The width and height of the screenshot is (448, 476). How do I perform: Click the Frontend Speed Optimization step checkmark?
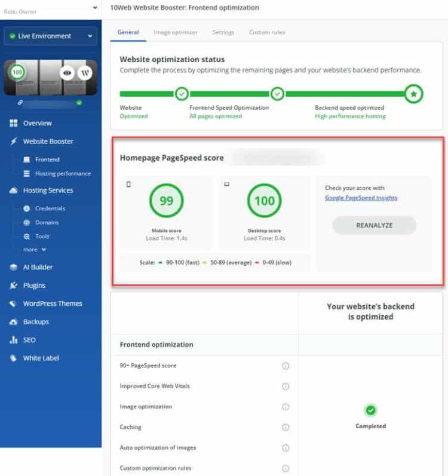click(277, 94)
